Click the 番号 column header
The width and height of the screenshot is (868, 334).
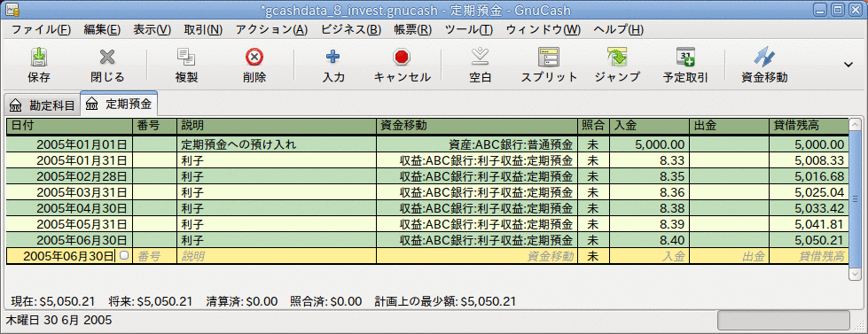point(154,126)
